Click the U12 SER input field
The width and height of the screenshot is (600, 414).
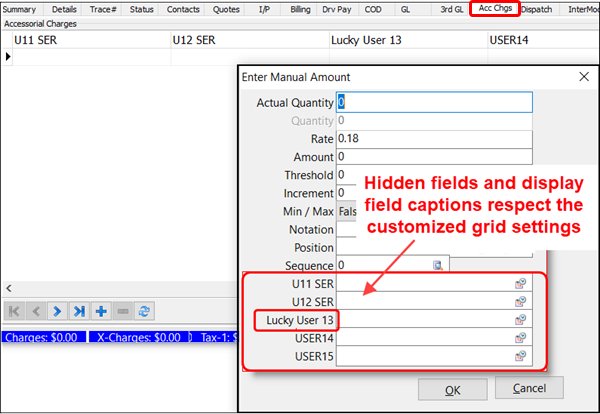(434, 302)
